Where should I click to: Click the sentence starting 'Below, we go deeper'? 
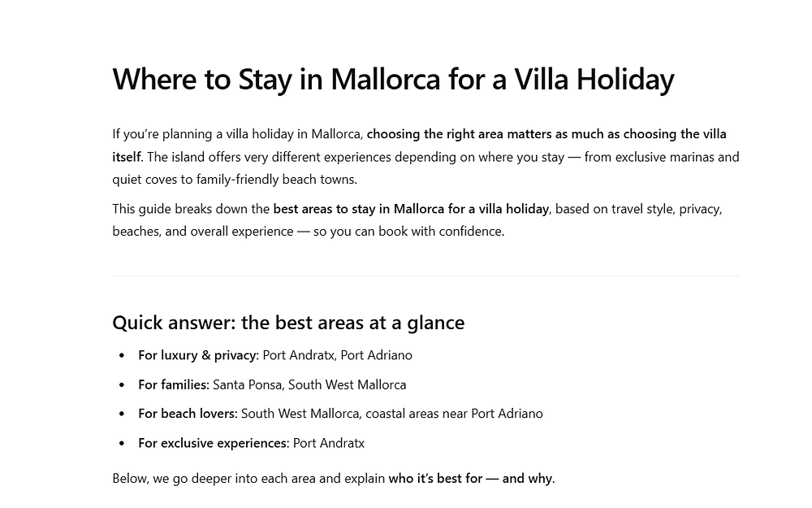pyautogui.click(x=334, y=479)
